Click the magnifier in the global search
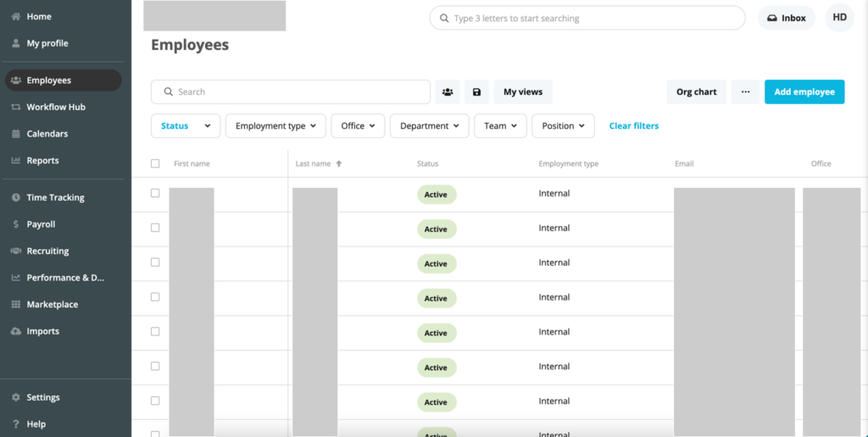The height and width of the screenshot is (437, 868). (444, 19)
